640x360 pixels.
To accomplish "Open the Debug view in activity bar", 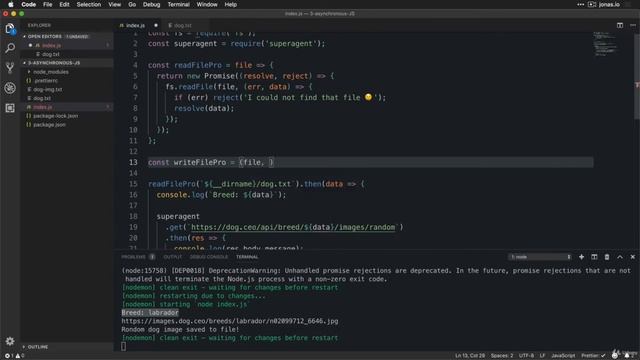I will 10,88.
